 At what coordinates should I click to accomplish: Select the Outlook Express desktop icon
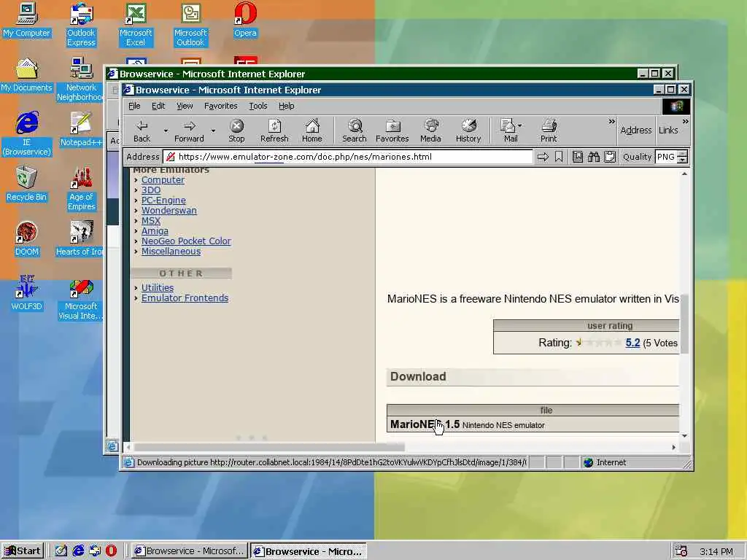[81, 25]
